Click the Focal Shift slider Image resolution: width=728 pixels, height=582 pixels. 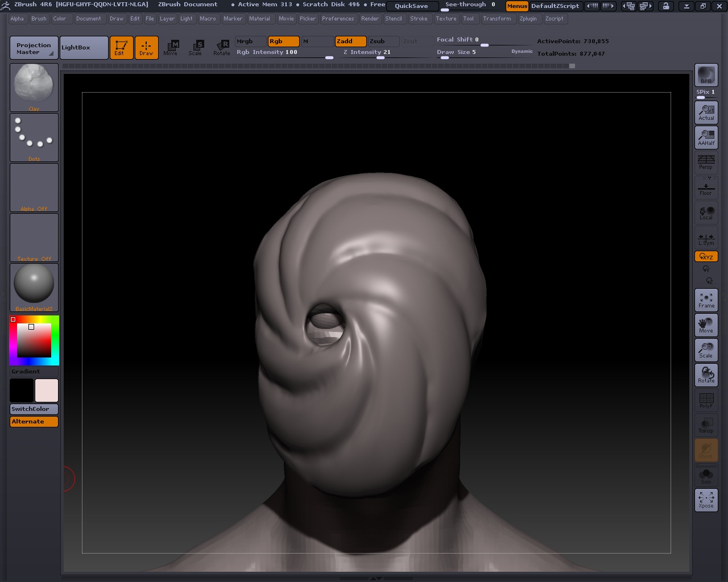[483, 40]
